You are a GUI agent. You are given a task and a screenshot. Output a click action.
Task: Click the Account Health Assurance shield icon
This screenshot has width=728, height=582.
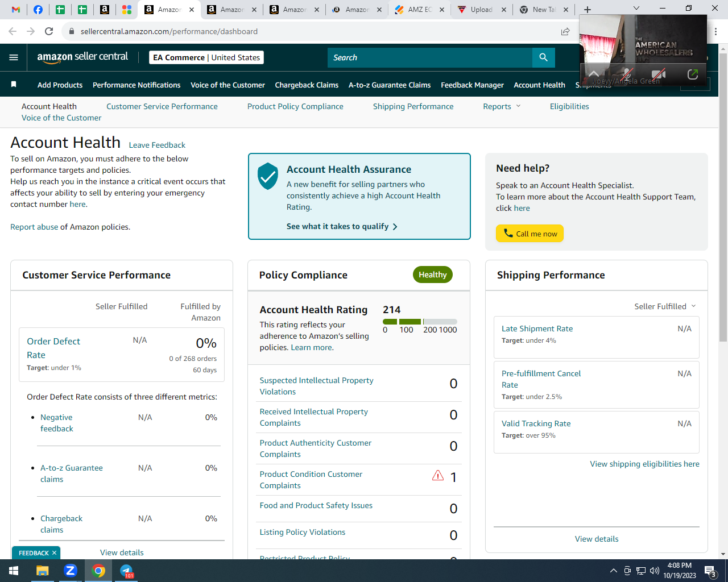click(267, 176)
